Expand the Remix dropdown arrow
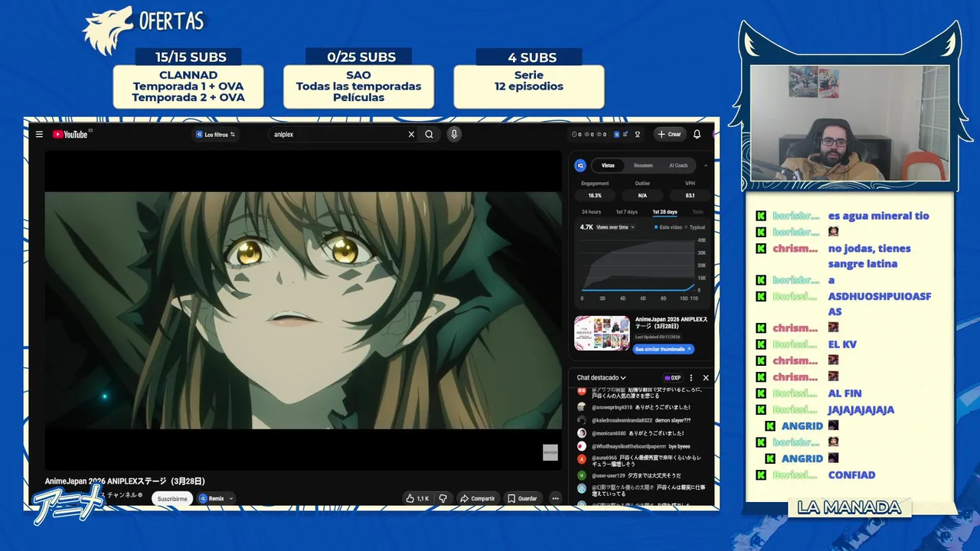980x551 pixels. tap(230, 498)
